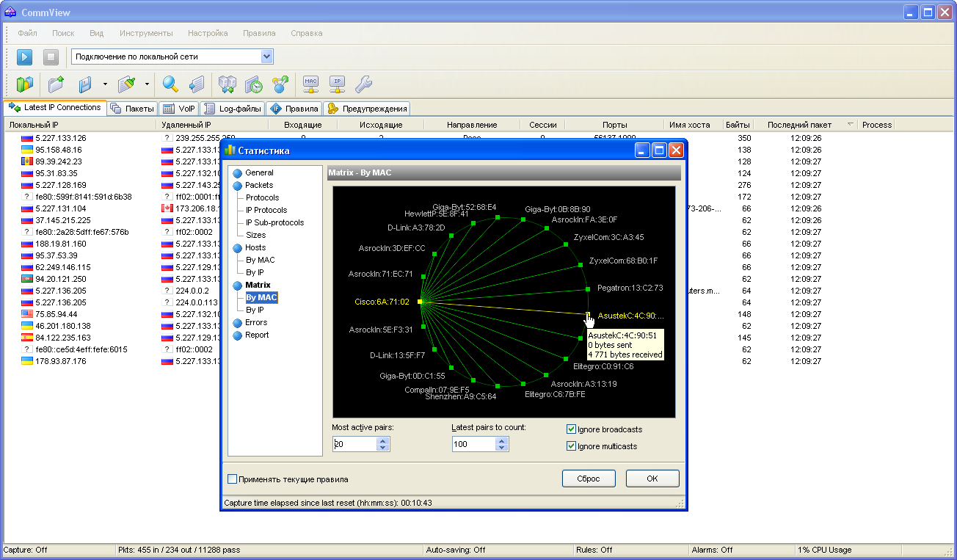Click the IP aliases toolbar icon
This screenshot has width=957, height=560.
[337, 84]
